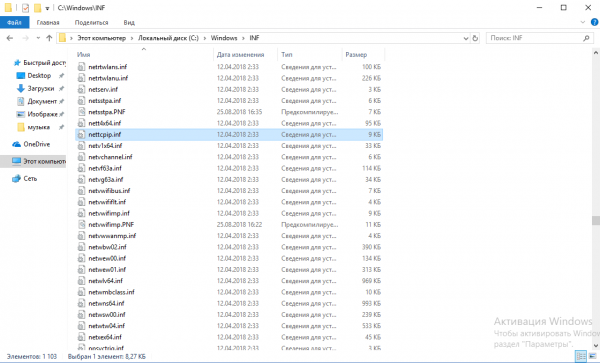The width and height of the screenshot is (600, 363).
Task: Click the netrtwlans.inf file icon
Action: click(x=81, y=67)
